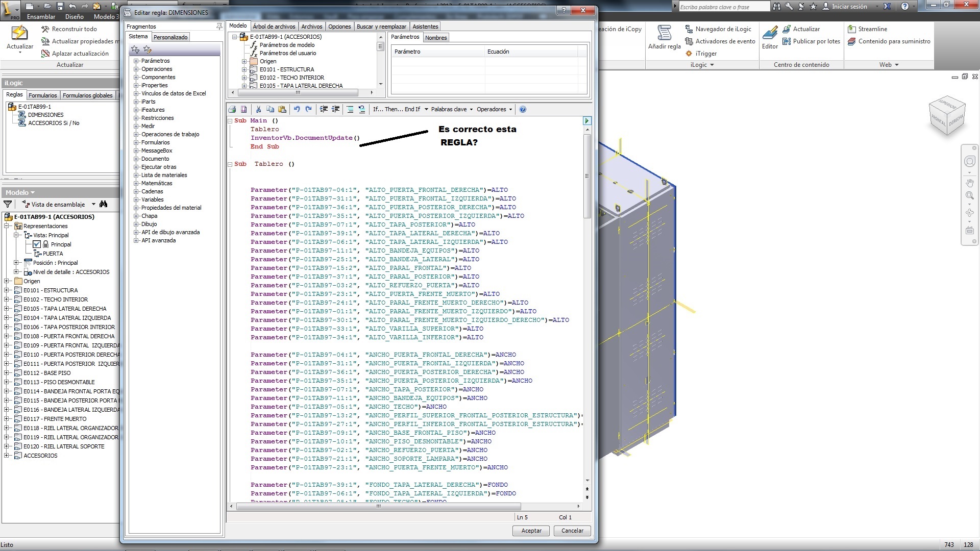Collapse the Sub Main code block
The height and width of the screenshot is (551, 980).
230,121
